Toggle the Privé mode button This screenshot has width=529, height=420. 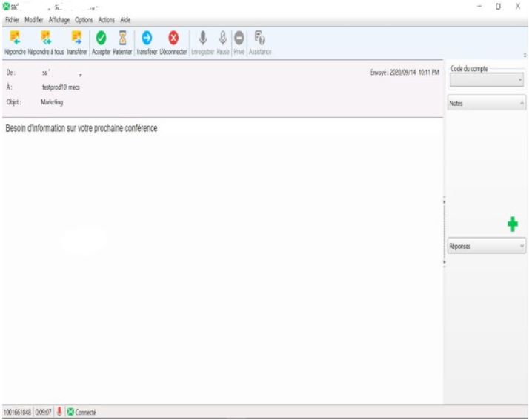coord(240,37)
